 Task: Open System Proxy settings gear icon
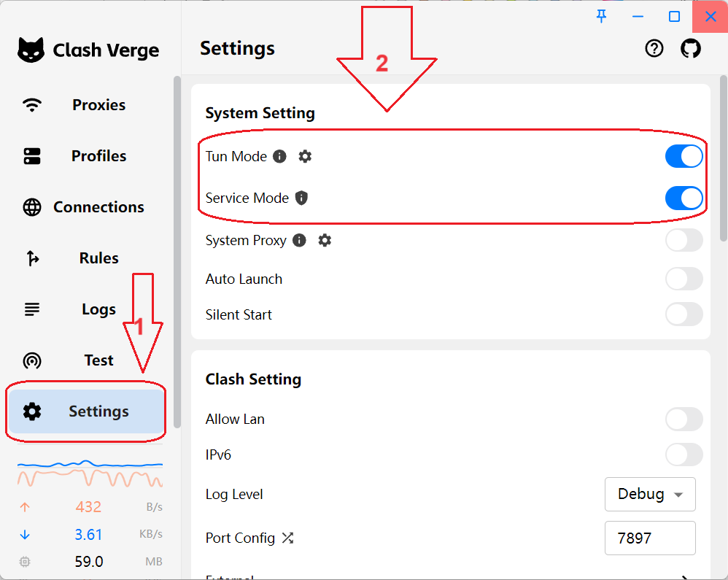[x=325, y=240]
